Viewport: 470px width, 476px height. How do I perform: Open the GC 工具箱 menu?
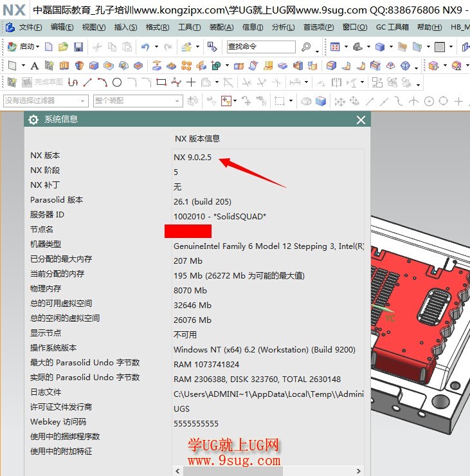392,27
